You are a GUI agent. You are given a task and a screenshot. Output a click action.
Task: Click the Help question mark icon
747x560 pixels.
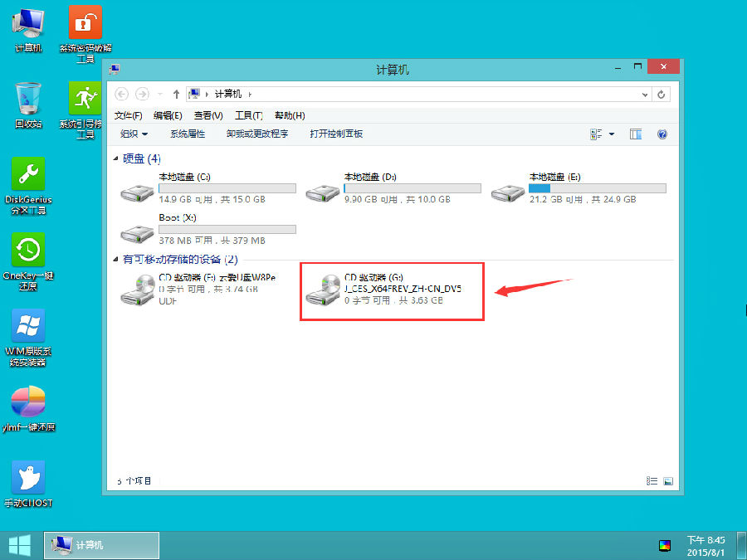tap(662, 134)
